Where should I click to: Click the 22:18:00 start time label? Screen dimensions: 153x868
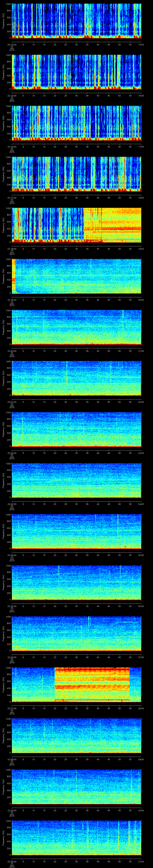tap(12, 248)
